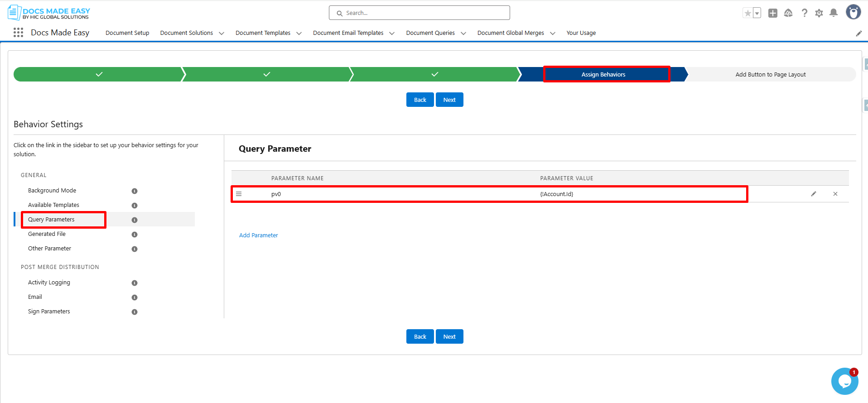Viewport: 868px width, 403px height.
Task: Open the Favorites list dropdown arrow
Action: 757,13
